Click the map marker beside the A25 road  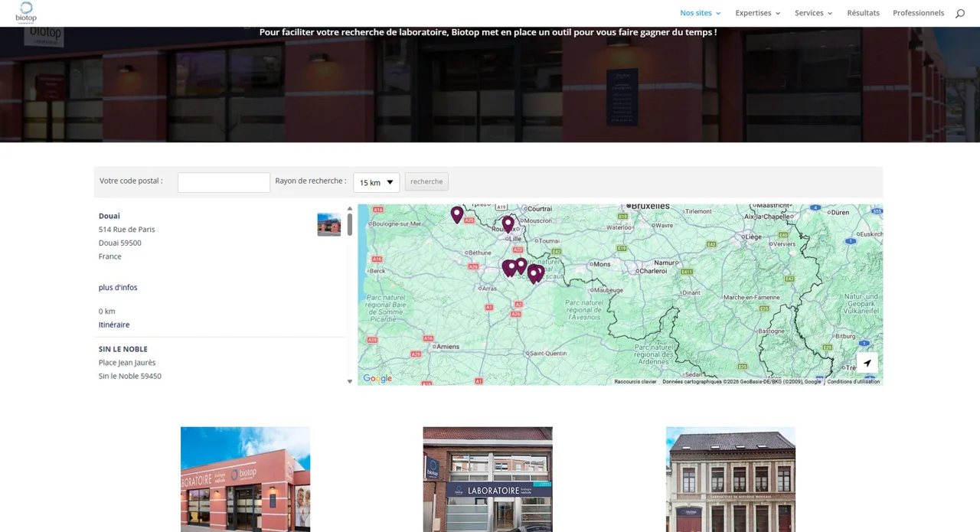457,214
